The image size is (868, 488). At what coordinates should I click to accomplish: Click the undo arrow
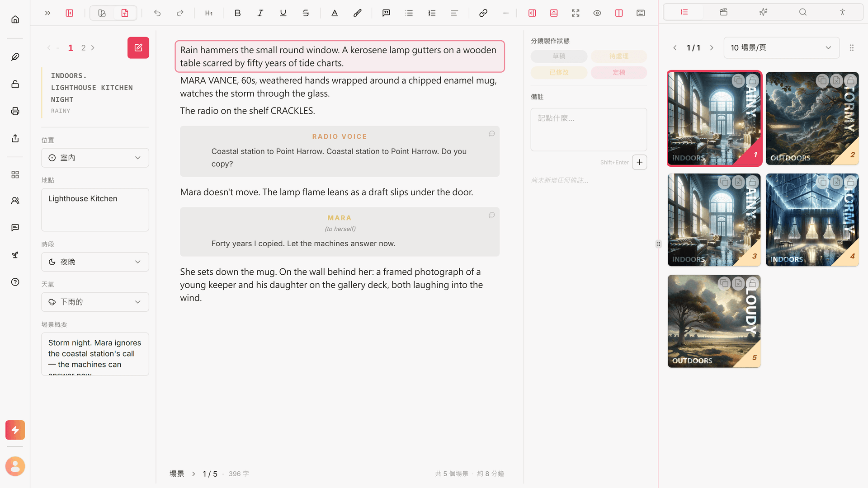pos(157,13)
